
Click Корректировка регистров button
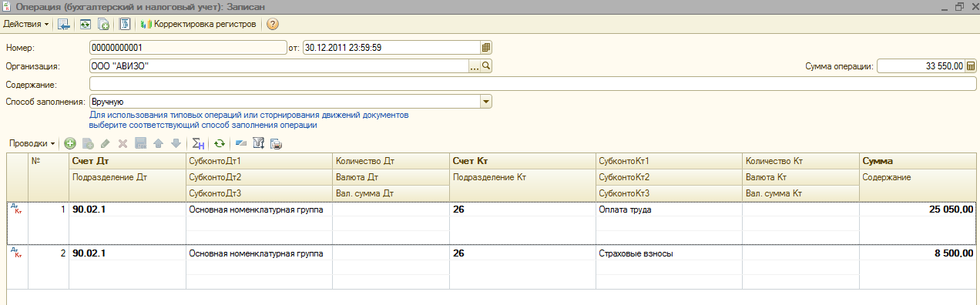198,24
